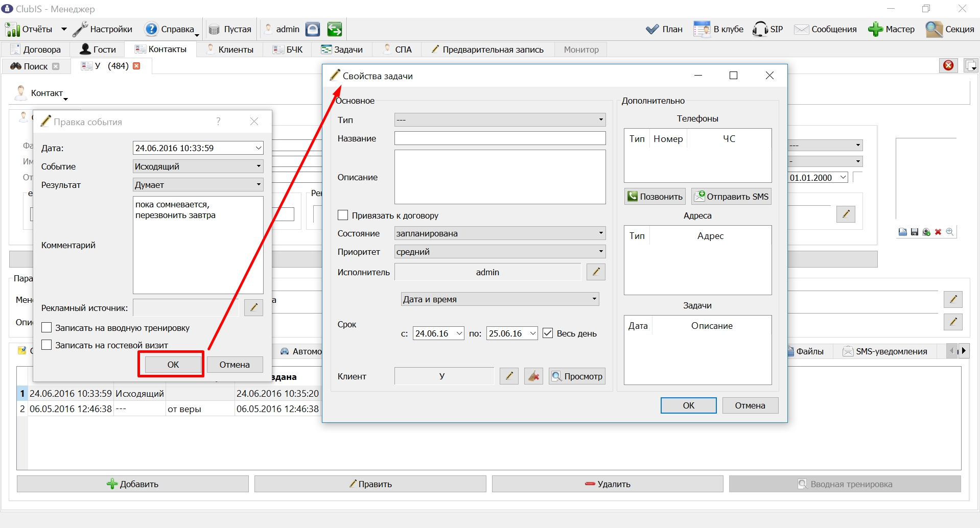Open Сообщения envelope in toolbar
Image resolution: width=980 pixels, height=528 pixels.
pyautogui.click(x=825, y=29)
